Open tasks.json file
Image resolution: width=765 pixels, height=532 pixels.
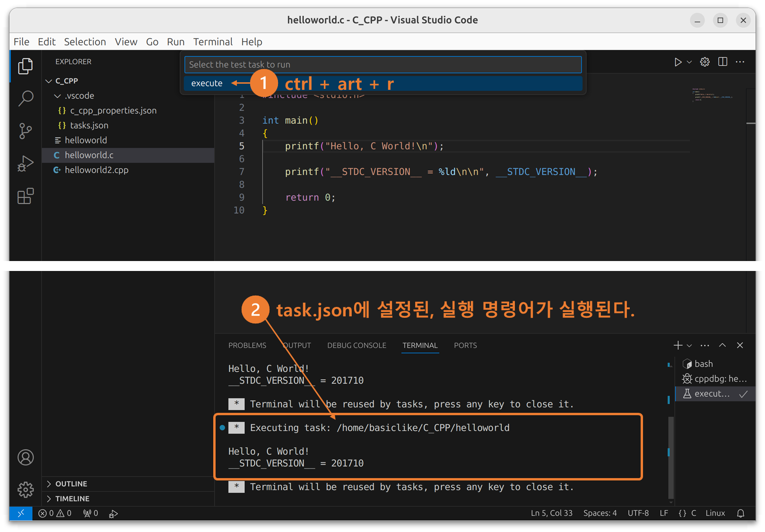(128, 125)
